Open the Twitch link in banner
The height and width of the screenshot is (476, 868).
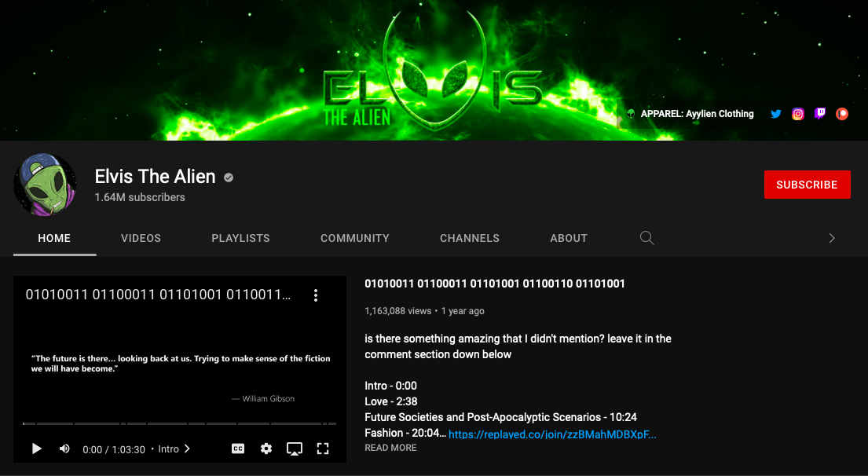[820, 114]
